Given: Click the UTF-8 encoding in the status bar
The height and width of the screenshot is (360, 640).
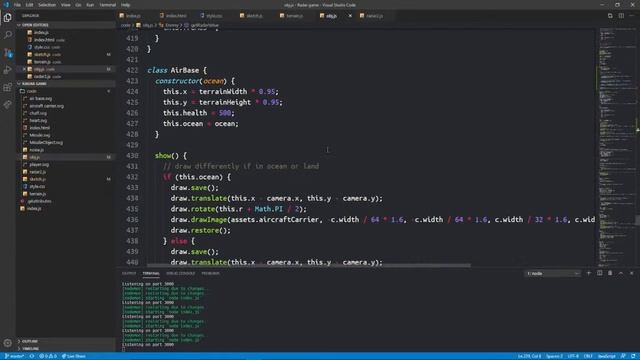Looking at the screenshot, I should pyautogui.click(x=573, y=356).
